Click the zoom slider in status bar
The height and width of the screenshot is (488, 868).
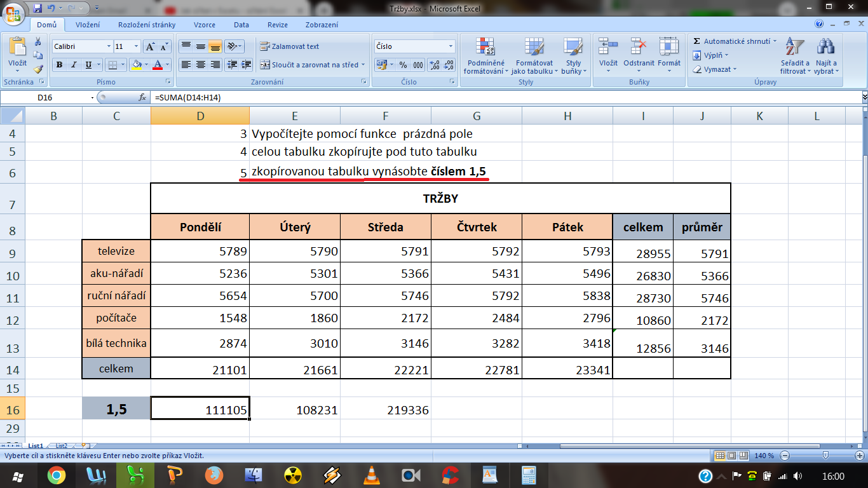coord(825,456)
